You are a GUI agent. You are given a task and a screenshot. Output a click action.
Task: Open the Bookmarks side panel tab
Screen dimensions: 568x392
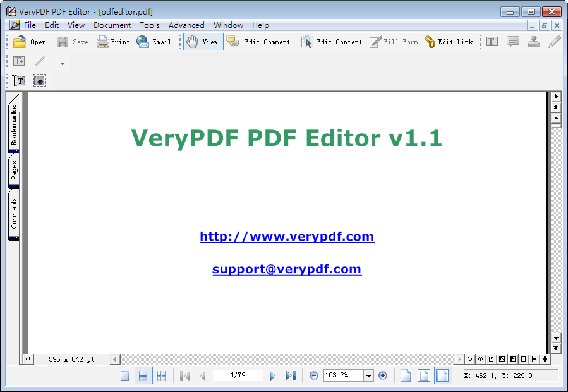(14, 124)
